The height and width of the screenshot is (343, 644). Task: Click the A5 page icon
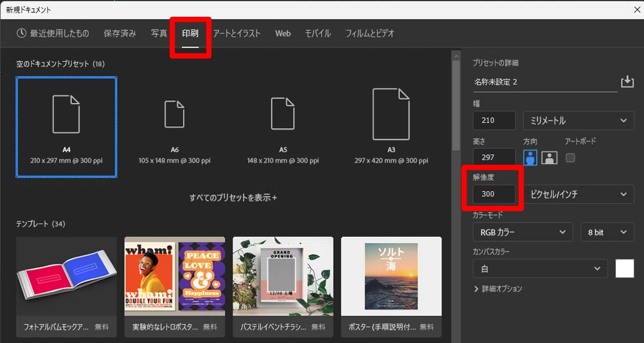283,114
